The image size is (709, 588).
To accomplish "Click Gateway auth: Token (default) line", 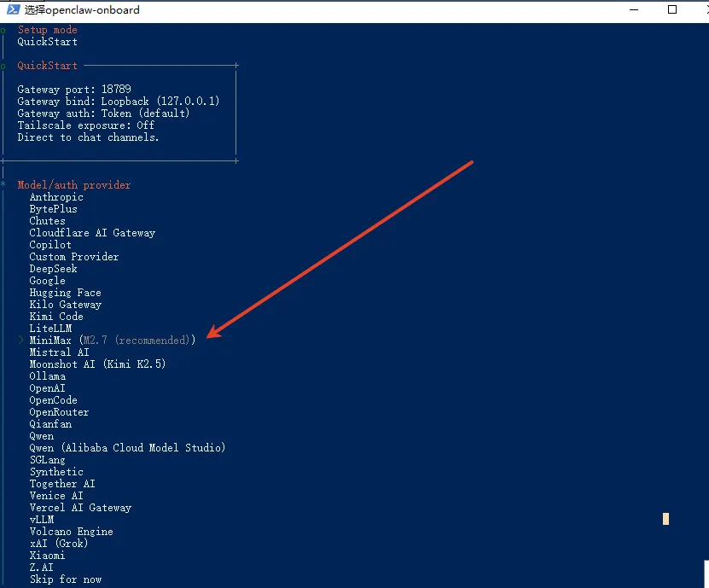I will 103,113.
